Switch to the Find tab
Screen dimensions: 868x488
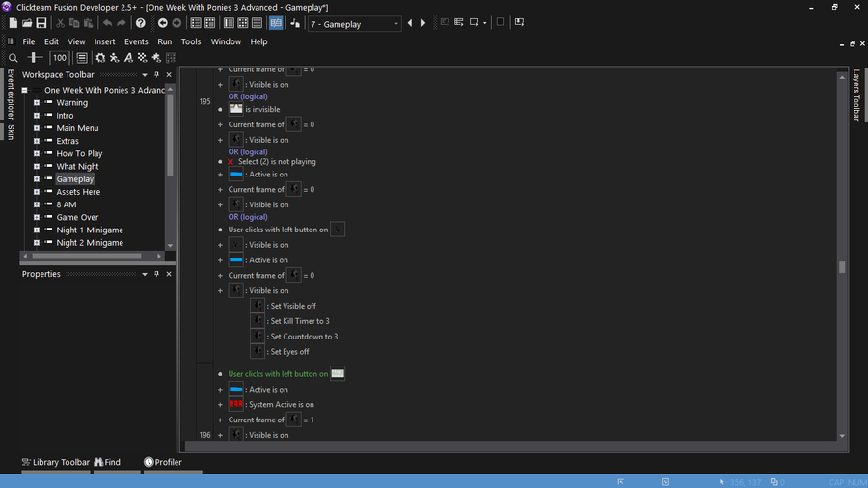(x=107, y=462)
